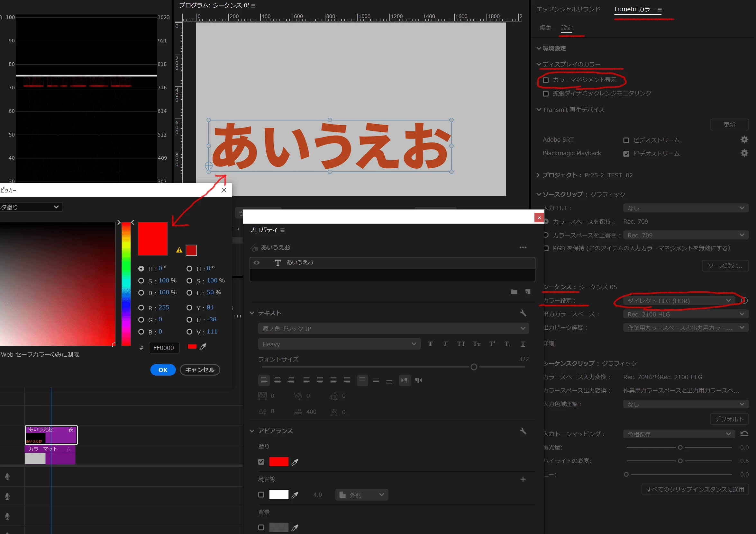Reset input tone mapping with undo icon
The height and width of the screenshot is (534, 756).
744,434
